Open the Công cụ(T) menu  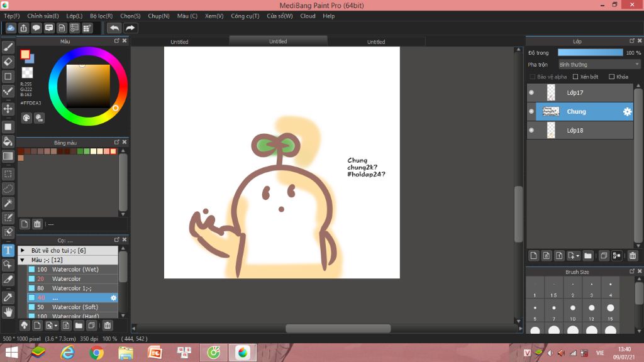(245, 16)
